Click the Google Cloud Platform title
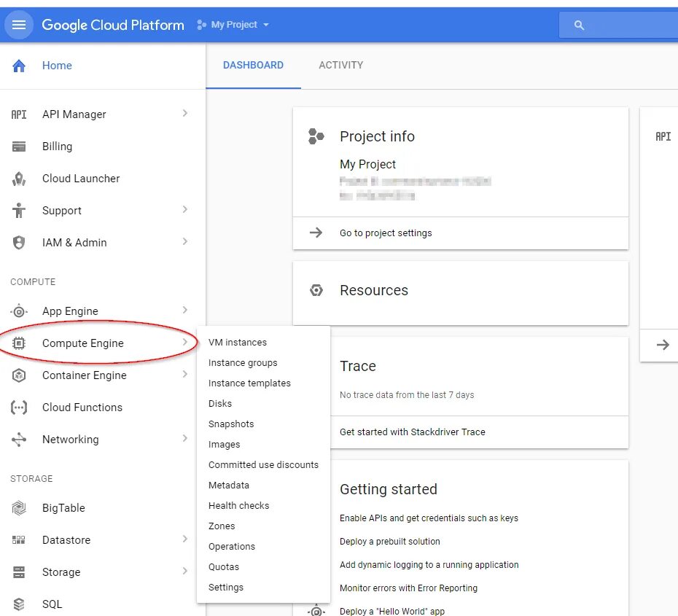The width and height of the screenshot is (678, 616). (113, 25)
